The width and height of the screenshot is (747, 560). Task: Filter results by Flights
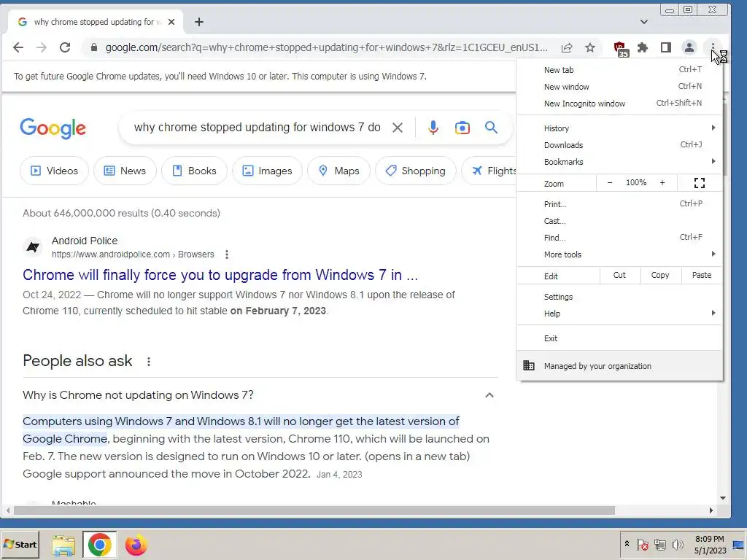[489, 171]
